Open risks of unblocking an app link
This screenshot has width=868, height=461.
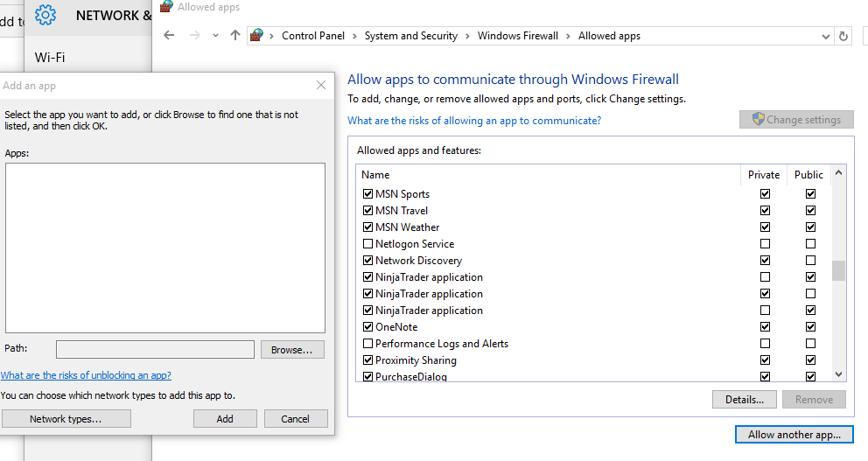tap(86, 375)
